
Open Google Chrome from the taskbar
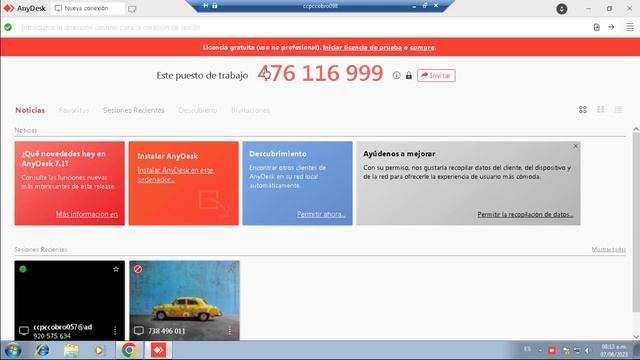click(129, 350)
